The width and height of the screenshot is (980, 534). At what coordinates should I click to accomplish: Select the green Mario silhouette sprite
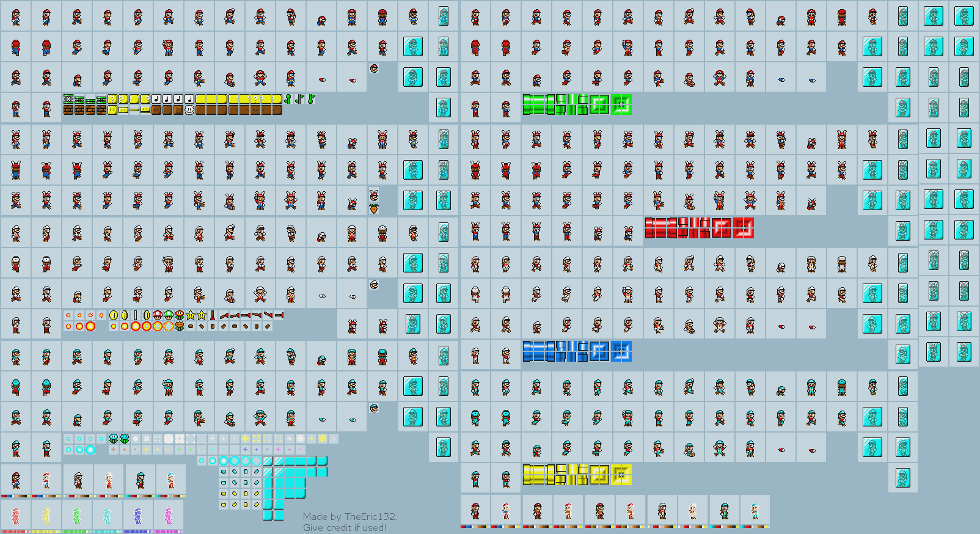(x=77, y=516)
